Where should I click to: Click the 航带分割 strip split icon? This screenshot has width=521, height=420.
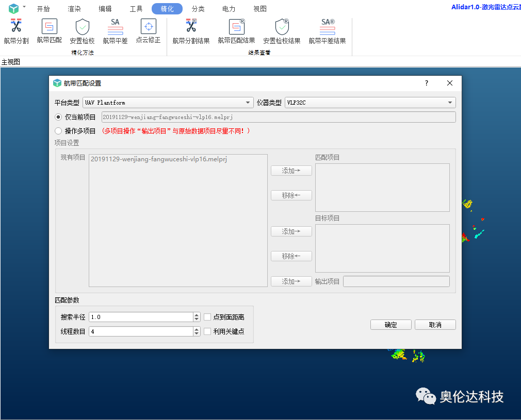(16, 27)
